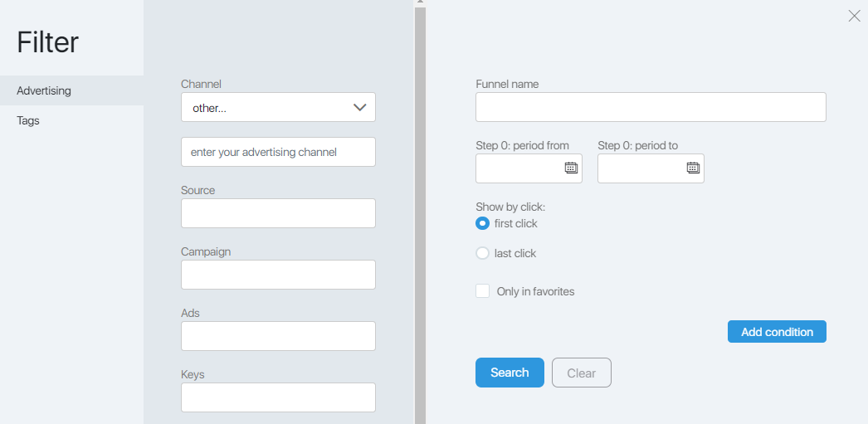Expand the Channel dropdown arrow
The height and width of the screenshot is (424, 868).
point(360,107)
